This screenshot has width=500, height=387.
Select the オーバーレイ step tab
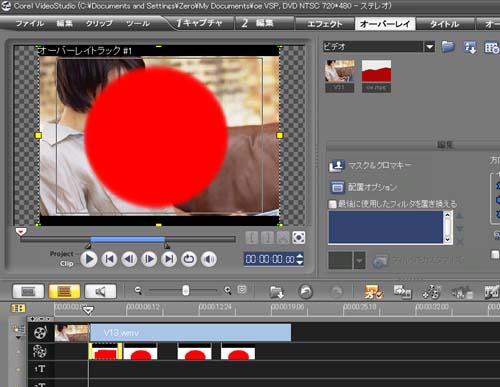385,24
